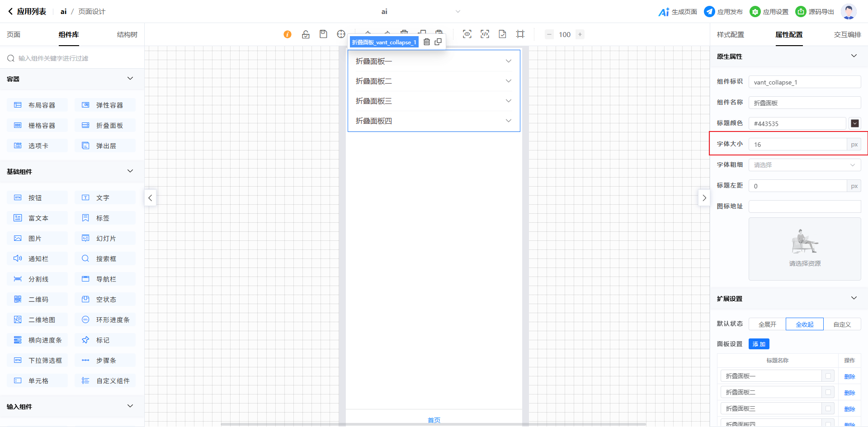Screen dimensions: 868x427
Task: Check the checkbox for 折叠面板一 row
Action: [828, 376]
